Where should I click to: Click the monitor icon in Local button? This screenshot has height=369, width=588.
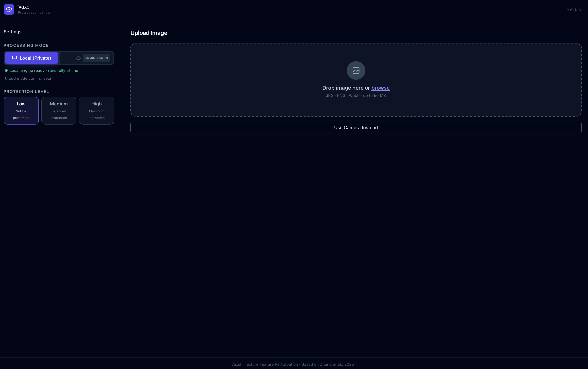pyautogui.click(x=14, y=58)
